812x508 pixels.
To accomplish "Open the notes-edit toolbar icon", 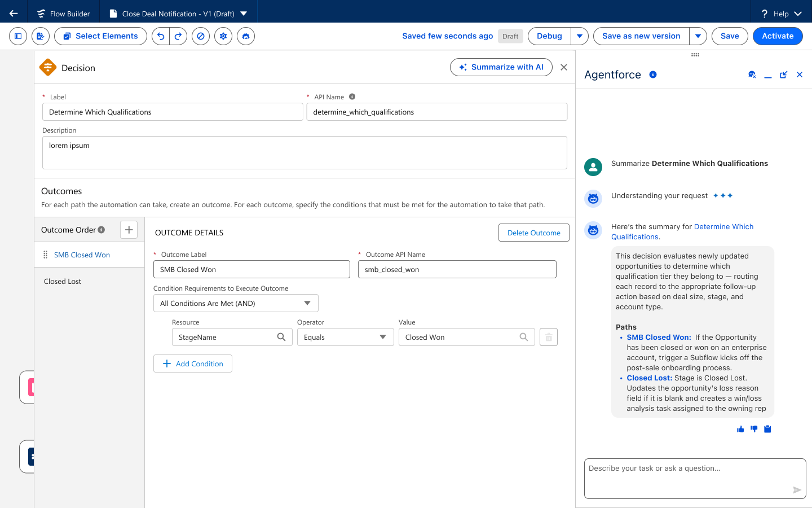I will [x=41, y=36].
